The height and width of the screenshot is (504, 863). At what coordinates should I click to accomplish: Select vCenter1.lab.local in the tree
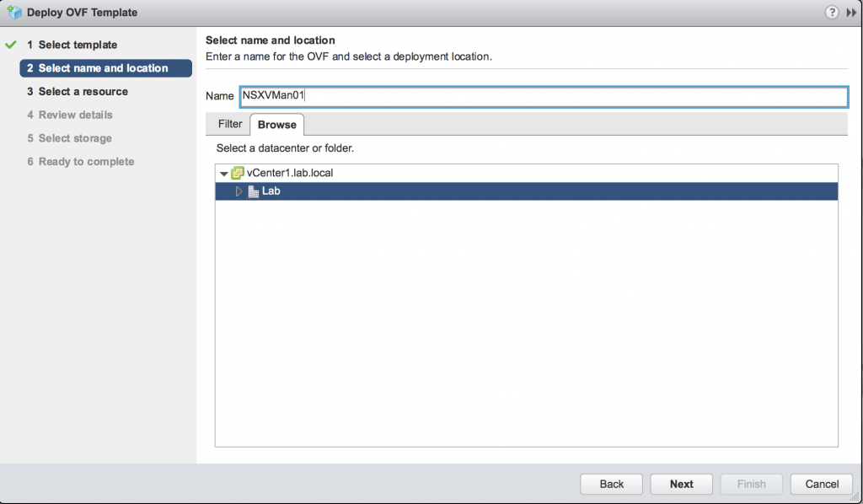[x=290, y=173]
